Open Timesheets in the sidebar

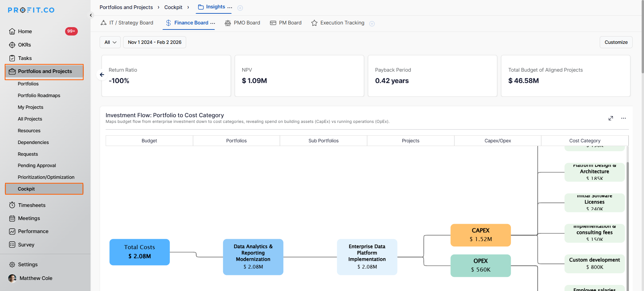click(x=32, y=205)
